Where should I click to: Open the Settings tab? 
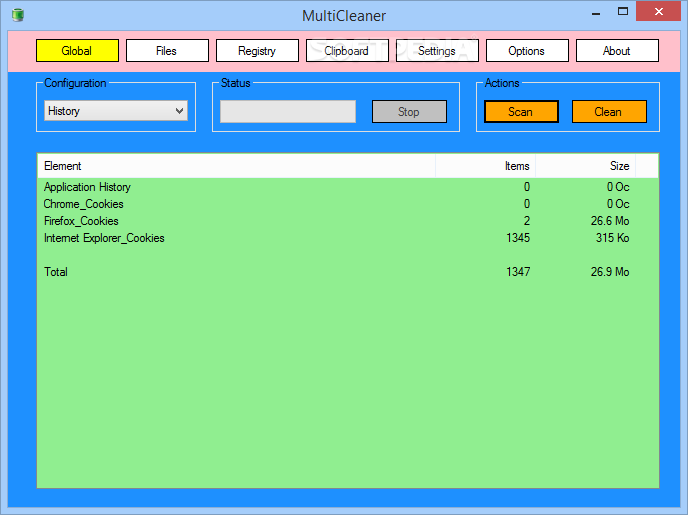point(437,50)
